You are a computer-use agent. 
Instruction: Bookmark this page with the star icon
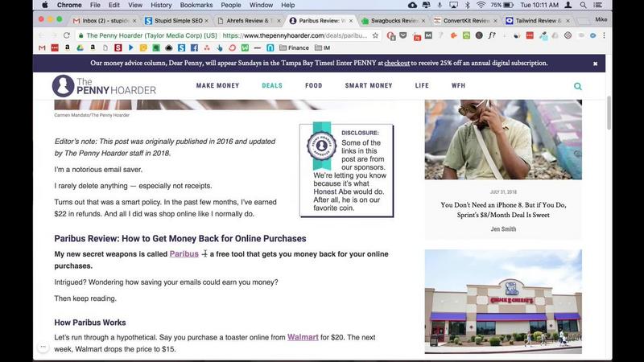click(x=375, y=35)
